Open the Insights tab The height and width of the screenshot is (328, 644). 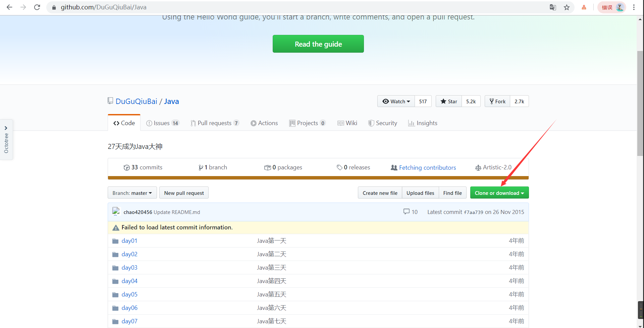[423, 123]
